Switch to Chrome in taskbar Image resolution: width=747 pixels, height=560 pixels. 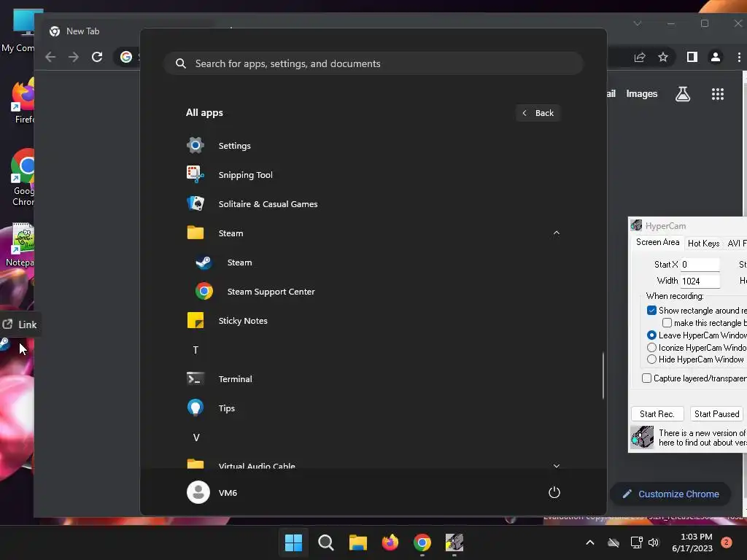(x=422, y=542)
